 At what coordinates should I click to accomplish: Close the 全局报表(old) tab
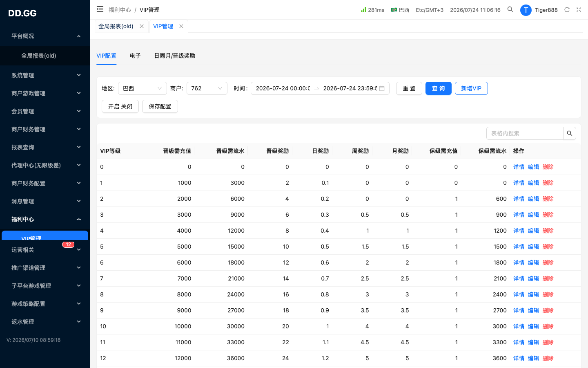coord(142,26)
